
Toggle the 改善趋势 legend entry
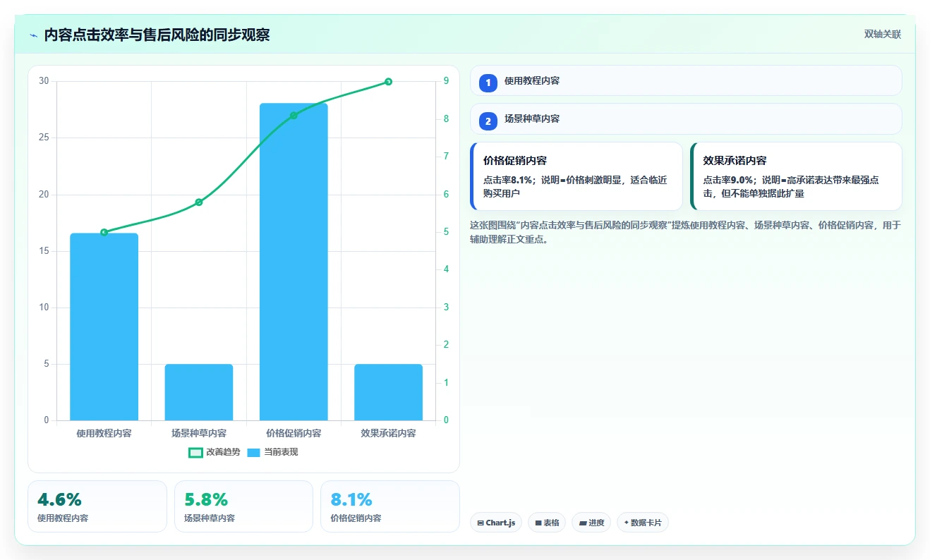pos(215,452)
